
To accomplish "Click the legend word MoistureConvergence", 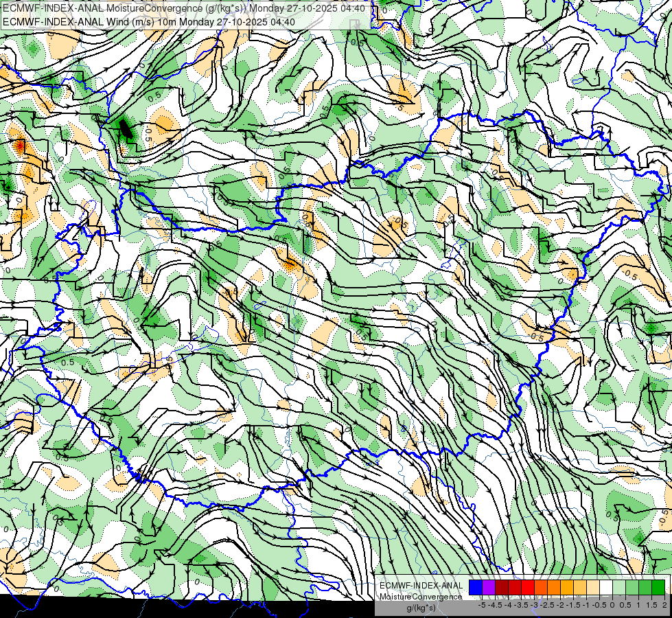I will pos(421,597).
